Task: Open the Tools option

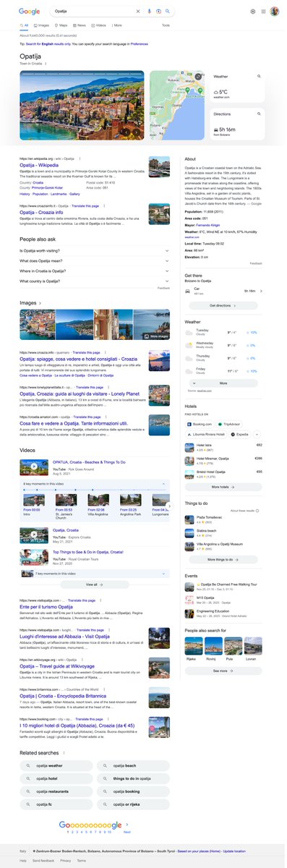Action: (166, 25)
